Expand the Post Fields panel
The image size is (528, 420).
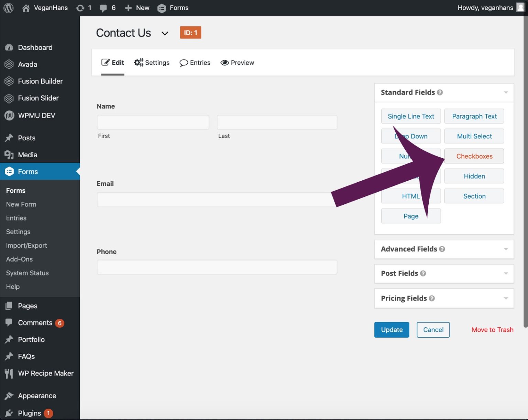(506, 273)
